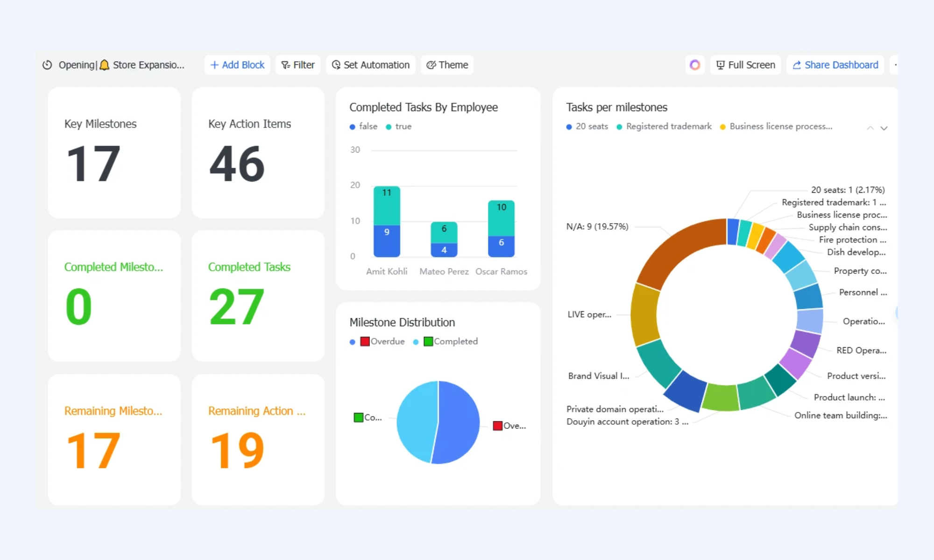Open the Completed Tasks 27 card
The height and width of the screenshot is (560, 934).
point(258,296)
